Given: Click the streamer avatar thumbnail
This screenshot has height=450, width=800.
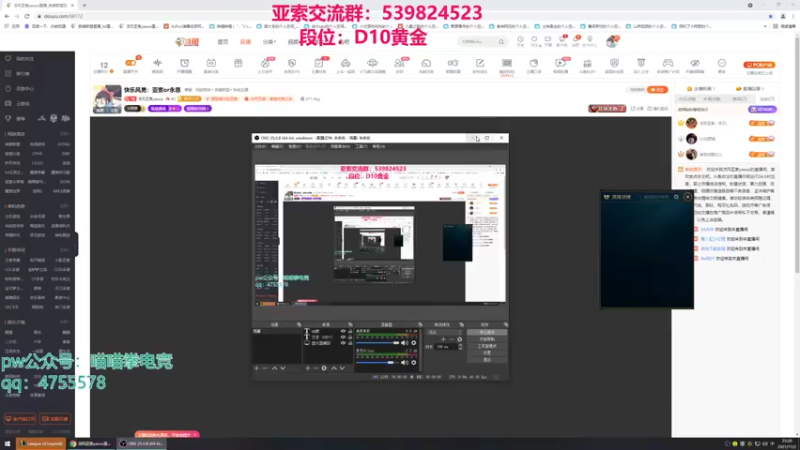Looking at the screenshot, I should (x=107, y=99).
